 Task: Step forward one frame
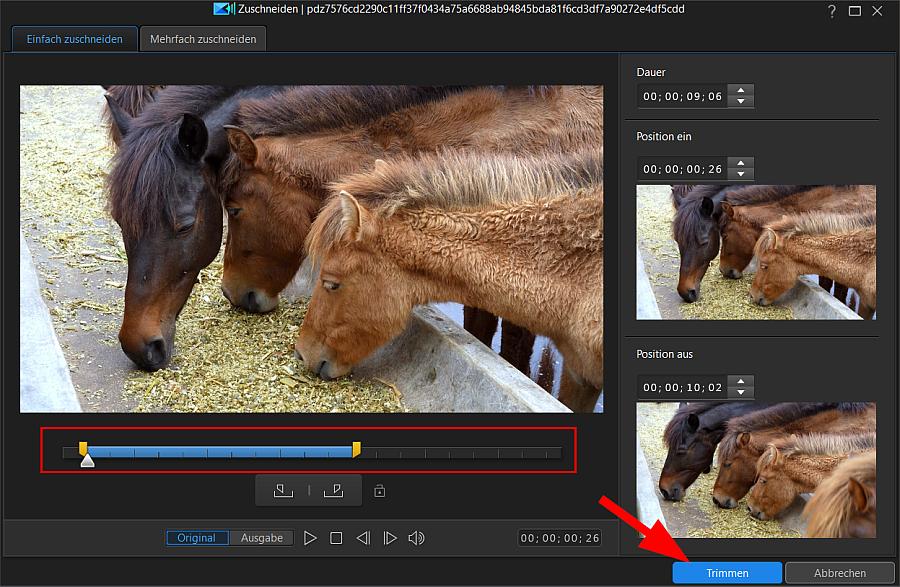pos(390,538)
